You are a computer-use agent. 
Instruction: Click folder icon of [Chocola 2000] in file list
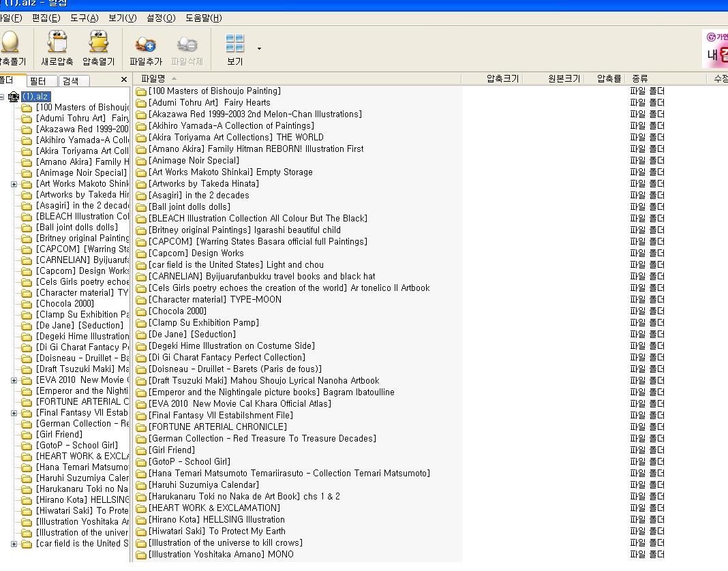tap(141, 311)
